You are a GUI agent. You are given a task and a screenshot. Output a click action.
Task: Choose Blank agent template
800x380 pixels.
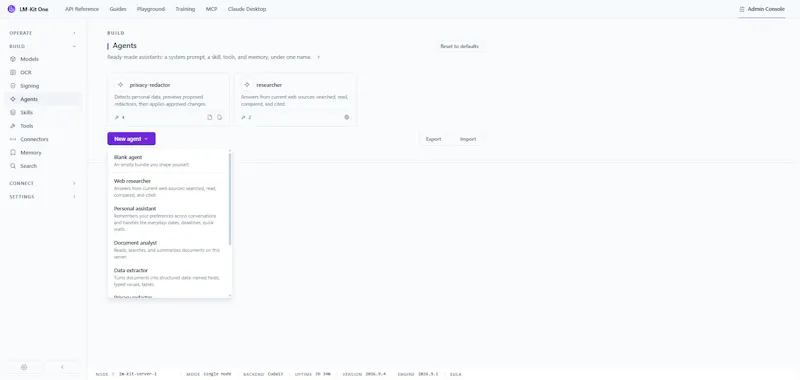pyautogui.click(x=168, y=161)
